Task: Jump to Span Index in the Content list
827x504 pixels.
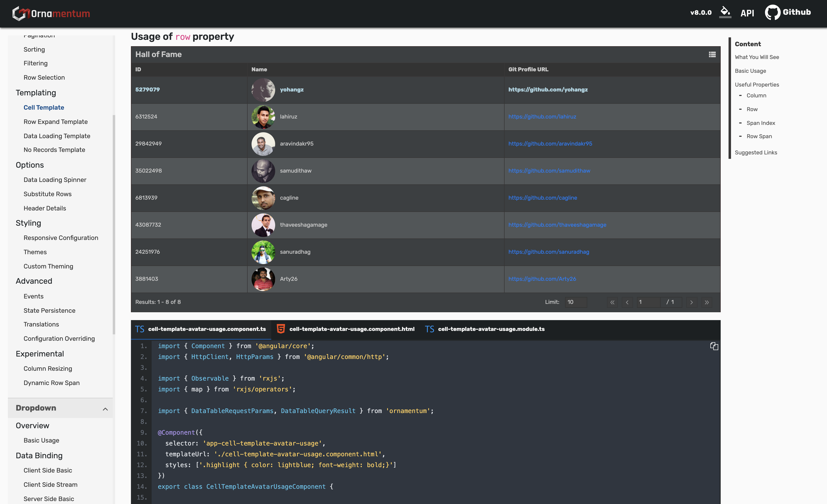Action: [x=761, y=123]
